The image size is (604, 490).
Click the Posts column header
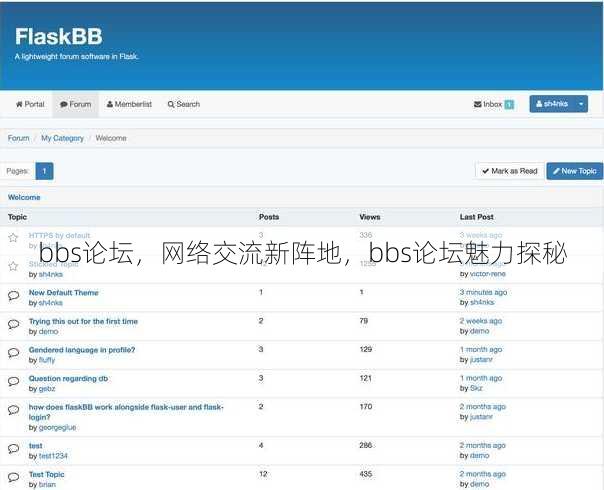pyautogui.click(x=269, y=217)
